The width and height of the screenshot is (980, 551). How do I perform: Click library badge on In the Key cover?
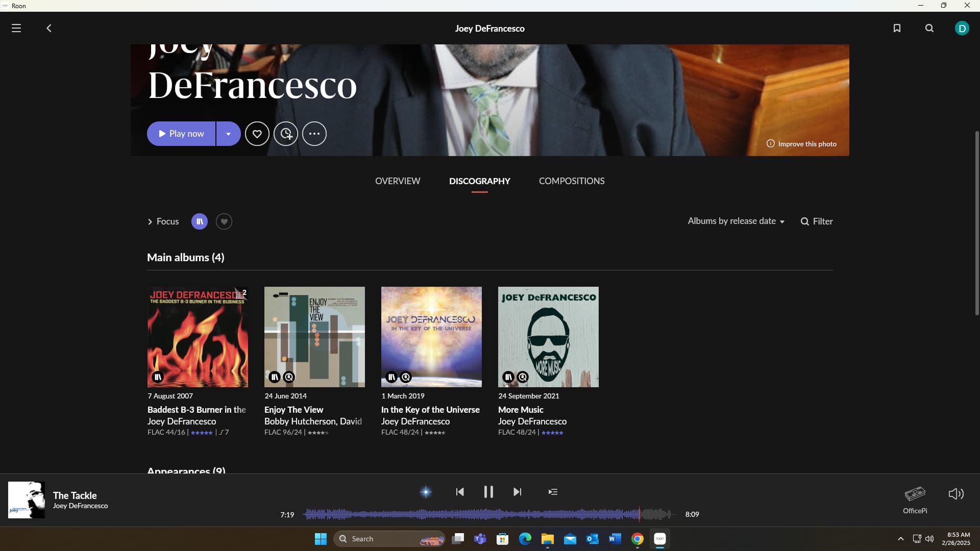(391, 377)
